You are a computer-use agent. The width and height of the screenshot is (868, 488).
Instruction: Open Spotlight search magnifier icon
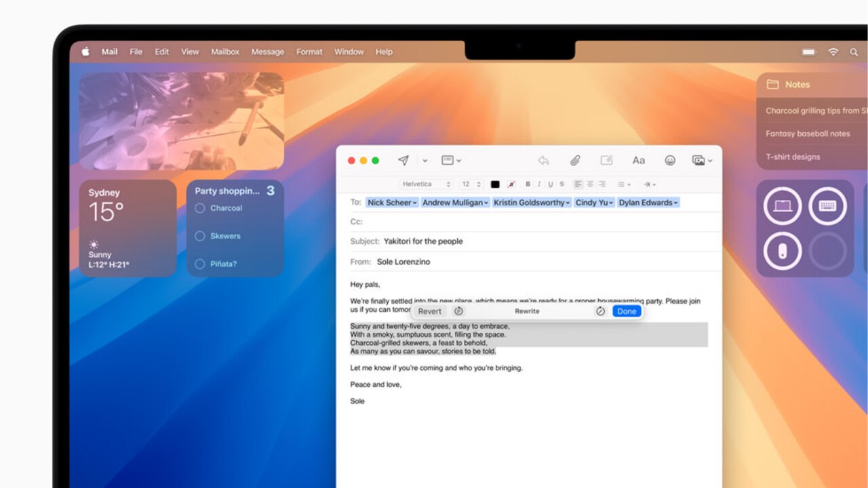pos(854,52)
